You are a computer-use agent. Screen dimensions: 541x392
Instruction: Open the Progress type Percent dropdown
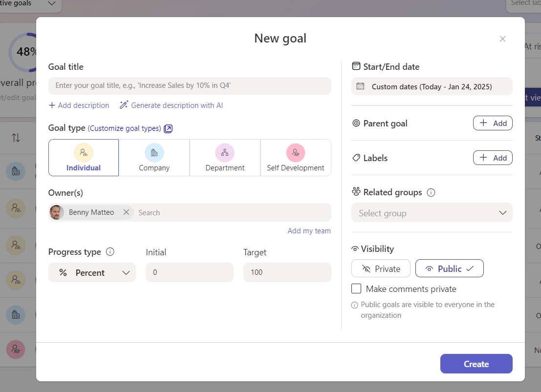(92, 272)
